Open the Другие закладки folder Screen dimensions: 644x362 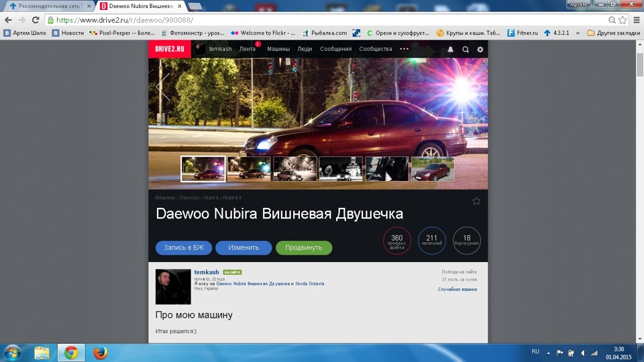pos(614,33)
